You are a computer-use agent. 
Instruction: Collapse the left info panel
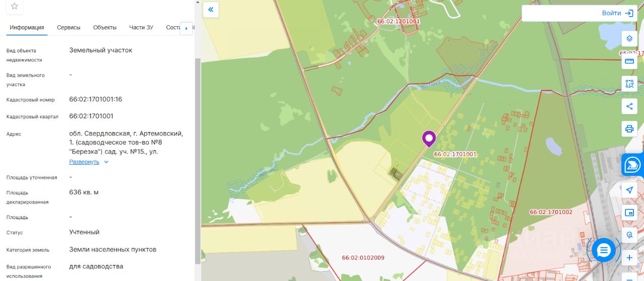coord(211,9)
